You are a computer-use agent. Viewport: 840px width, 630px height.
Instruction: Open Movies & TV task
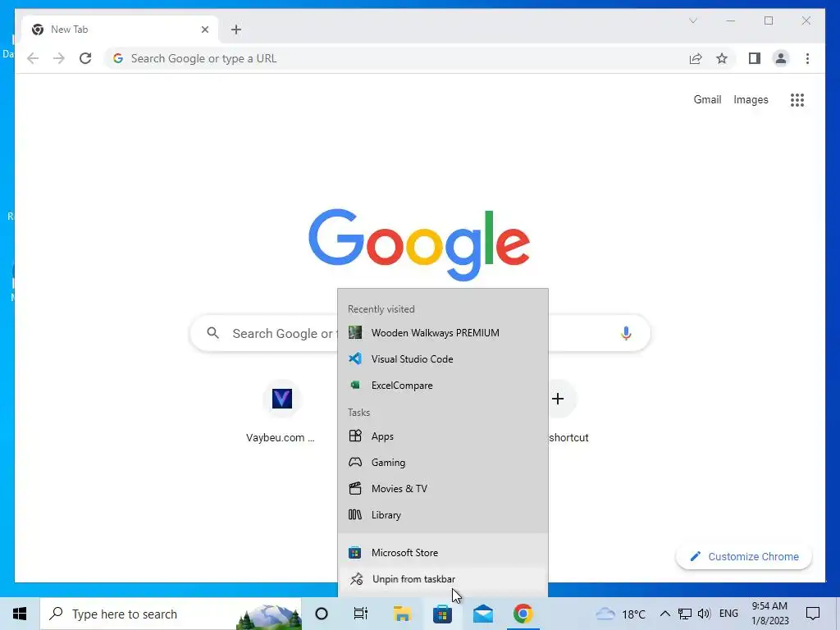442,489
